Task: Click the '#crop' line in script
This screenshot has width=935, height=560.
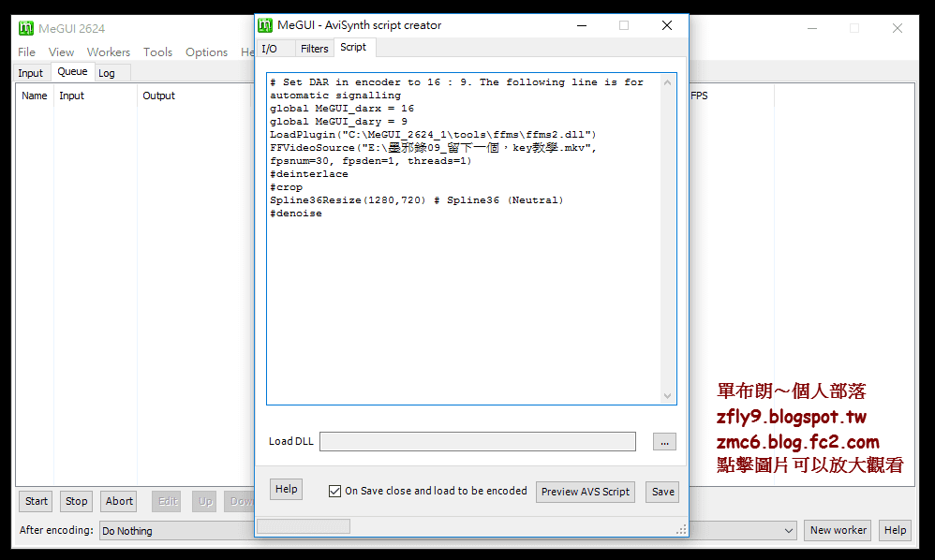Action: pos(287,187)
